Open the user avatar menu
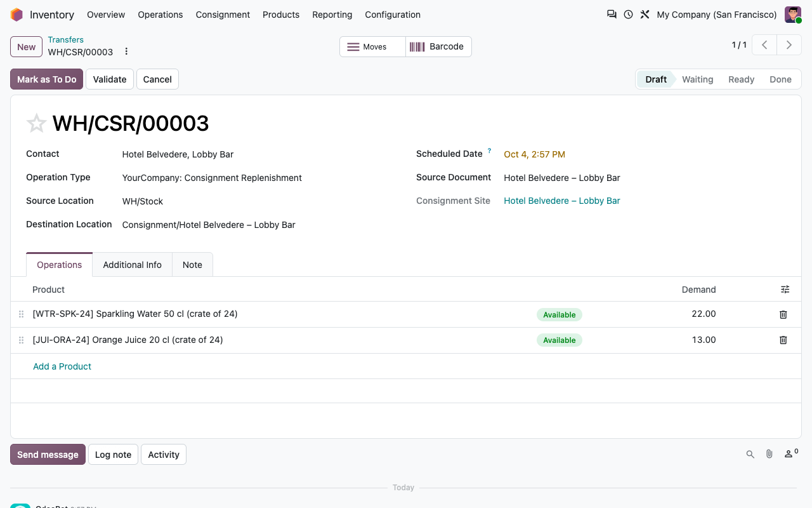 [793, 15]
